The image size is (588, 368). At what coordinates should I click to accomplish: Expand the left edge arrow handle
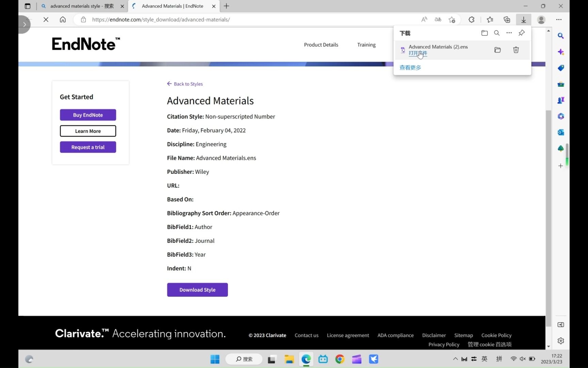24,24
